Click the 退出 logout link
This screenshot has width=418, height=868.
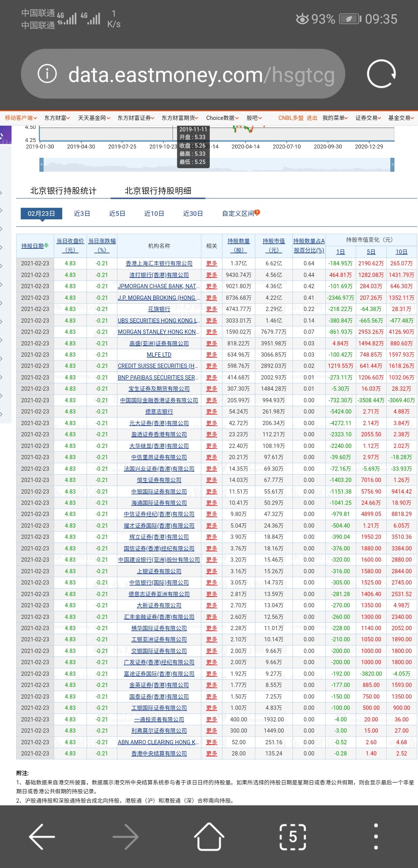point(312,118)
